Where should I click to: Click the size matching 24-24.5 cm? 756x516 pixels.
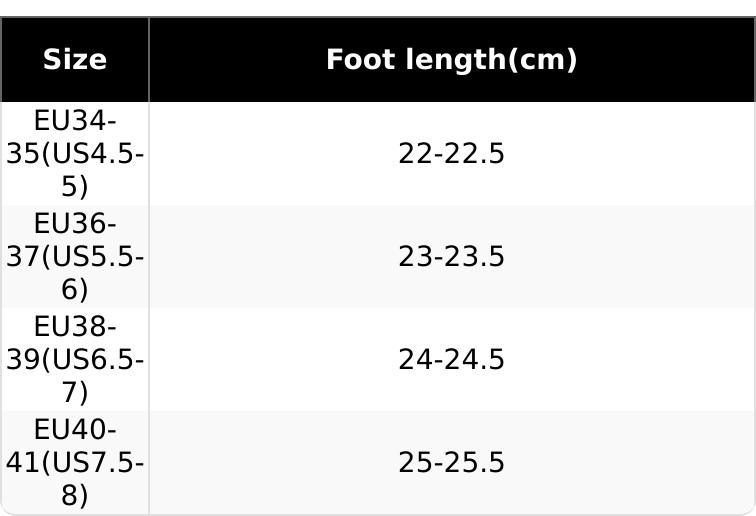pos(75,359)
